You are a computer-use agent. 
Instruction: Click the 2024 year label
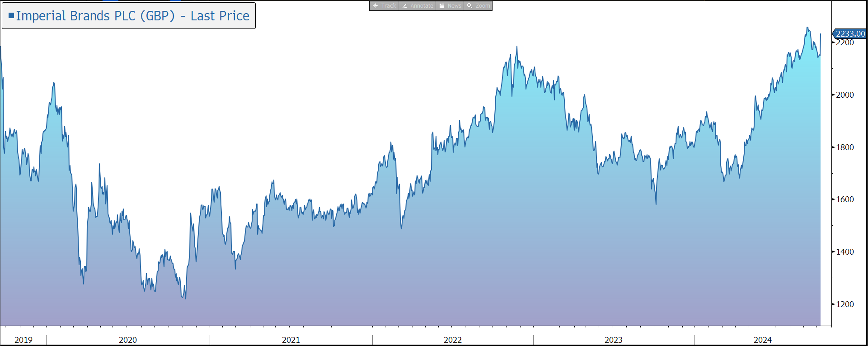(x=763, y=340)
